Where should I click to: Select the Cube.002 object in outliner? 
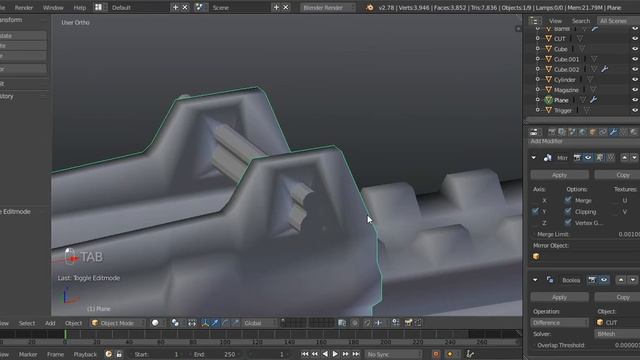pos(566,69)
